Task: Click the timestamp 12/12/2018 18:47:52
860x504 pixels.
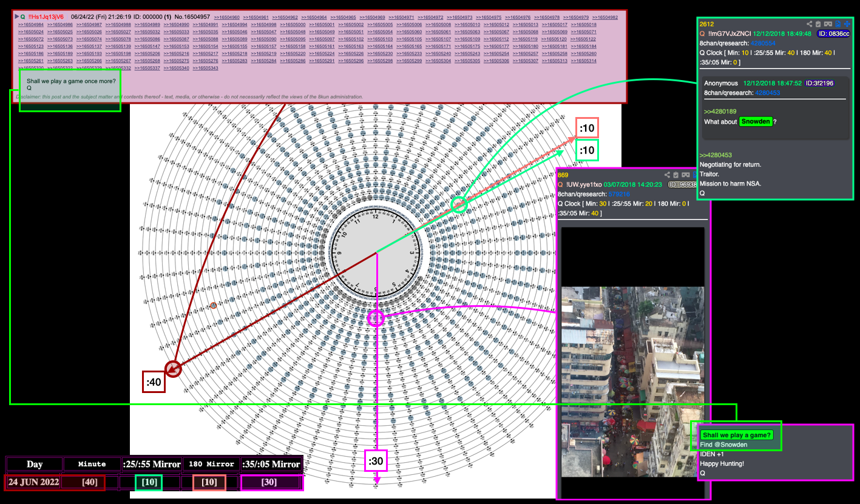Action: pos(773,83)
